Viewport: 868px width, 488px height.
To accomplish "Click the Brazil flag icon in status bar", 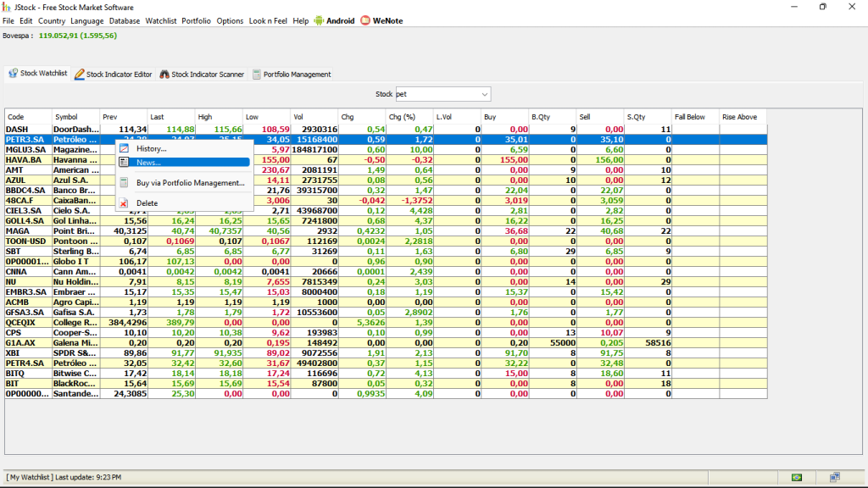I will coord(798,477).
